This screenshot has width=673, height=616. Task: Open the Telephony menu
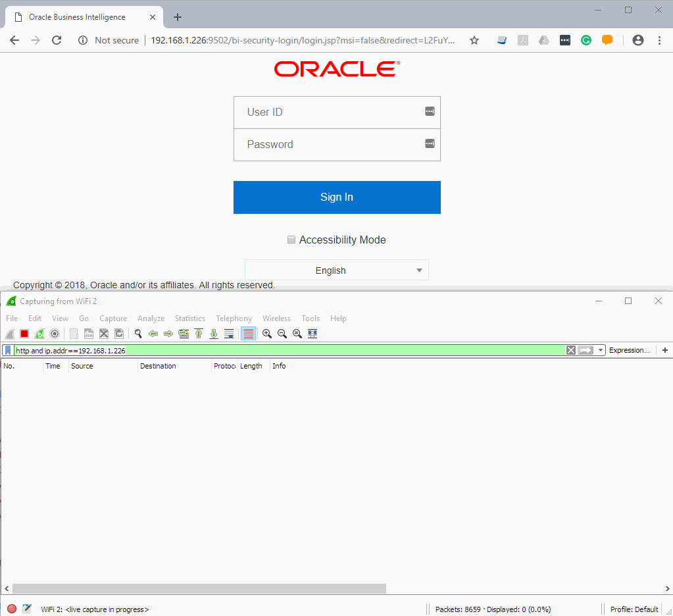click(234, 319)
